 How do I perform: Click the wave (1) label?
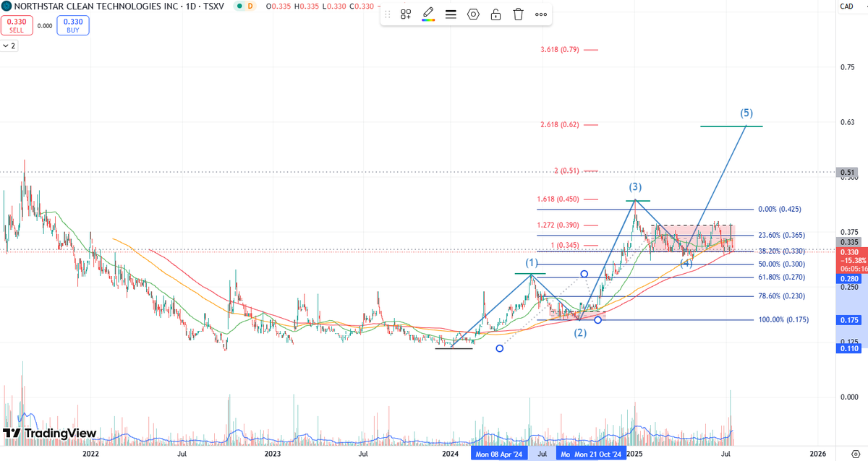532,262
